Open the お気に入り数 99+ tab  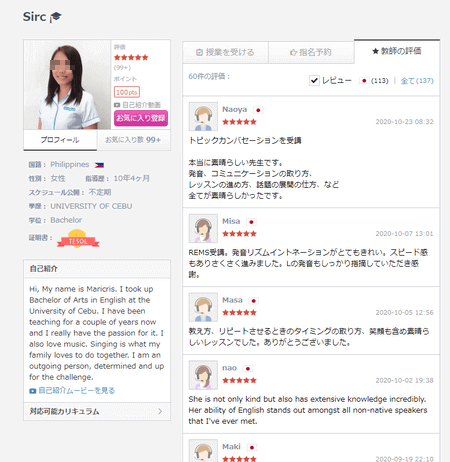click(133, 140)
